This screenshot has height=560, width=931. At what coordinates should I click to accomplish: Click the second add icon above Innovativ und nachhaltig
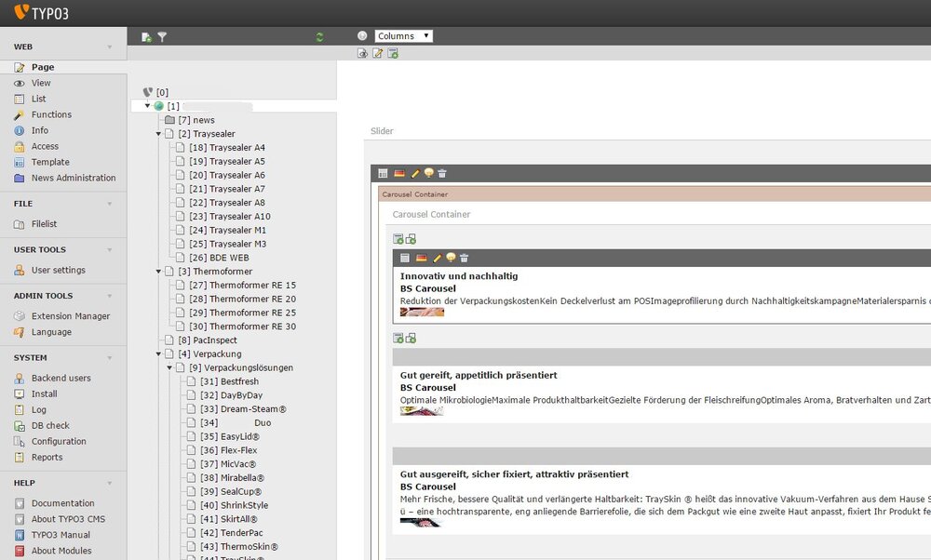(411, 239)
